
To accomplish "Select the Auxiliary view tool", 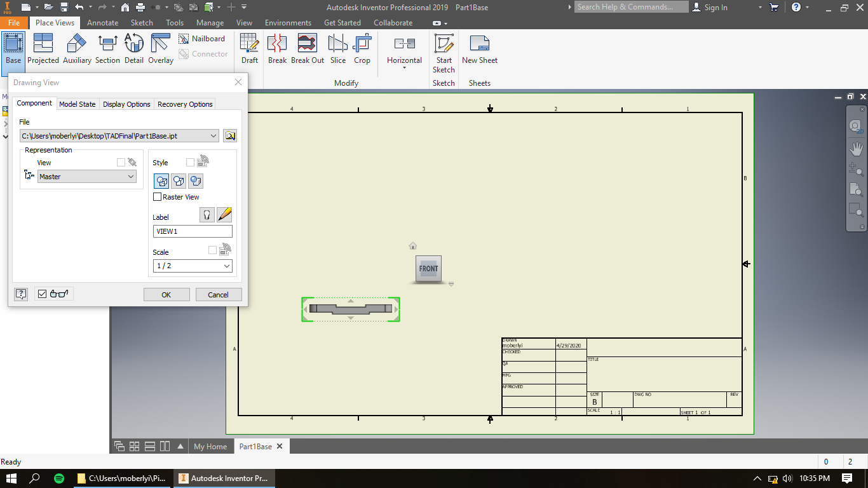I will 77,49.
